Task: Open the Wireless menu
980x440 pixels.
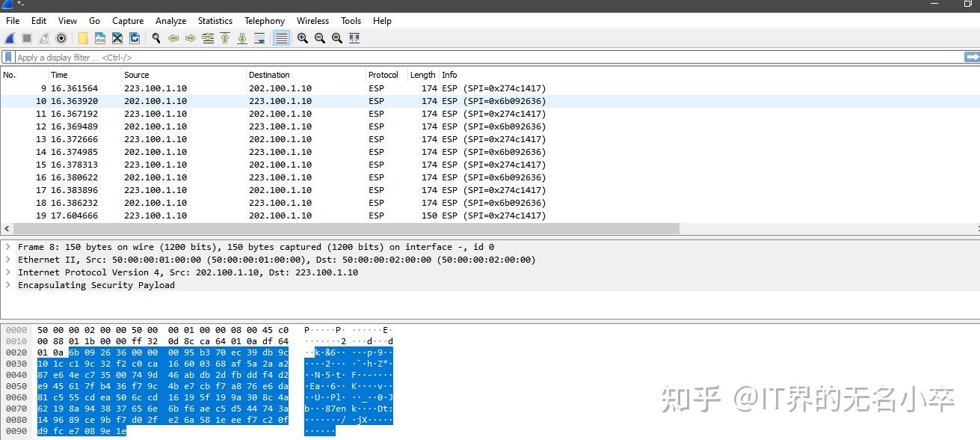Action: point(312,21)
